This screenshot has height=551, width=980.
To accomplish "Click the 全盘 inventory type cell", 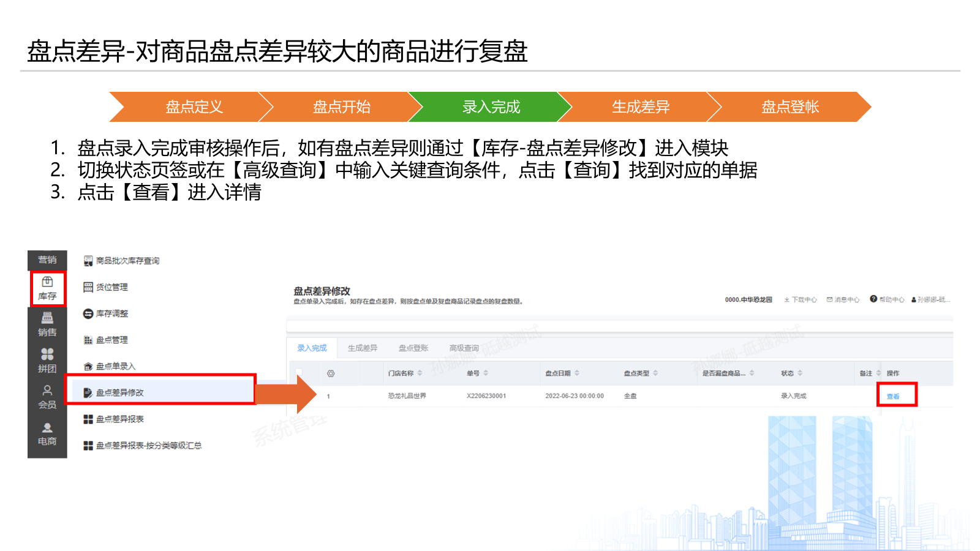I will click(630, 396).
